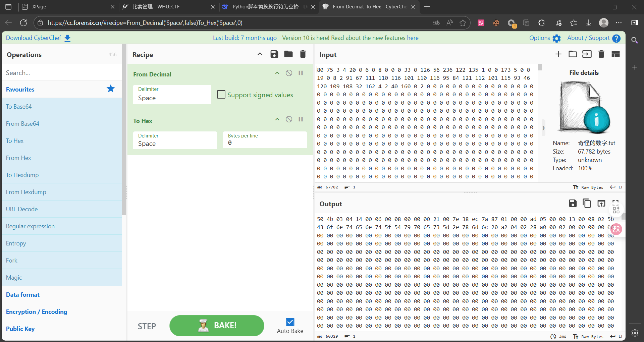Copy raw output to the clipboard
The height and width of the screenshot is (342, 644).
click(587, 204)
